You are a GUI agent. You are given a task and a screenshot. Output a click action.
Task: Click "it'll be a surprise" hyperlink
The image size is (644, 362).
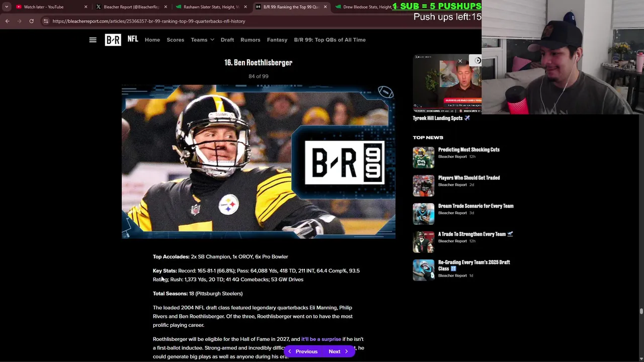pos(321,339)
